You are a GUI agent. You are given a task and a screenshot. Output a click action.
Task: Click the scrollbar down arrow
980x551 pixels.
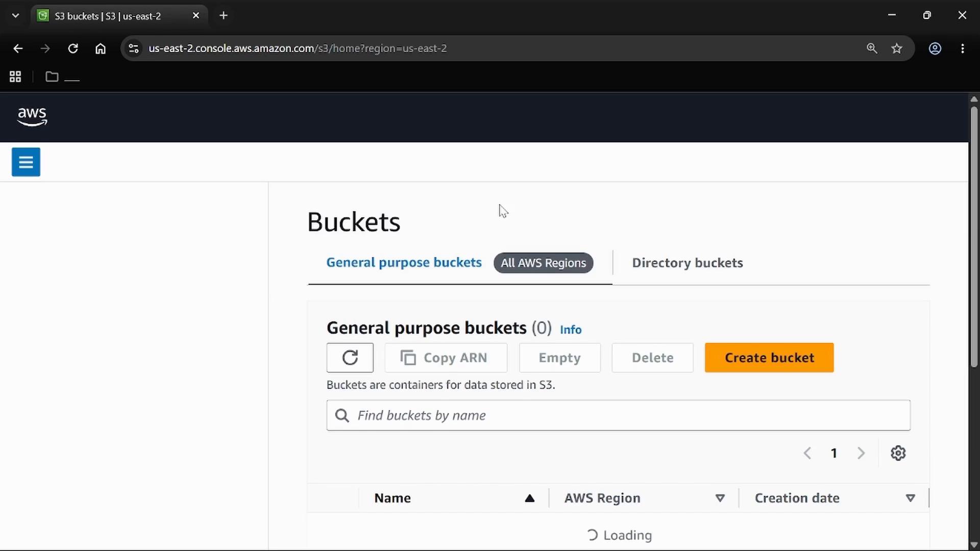click(974, 545)
